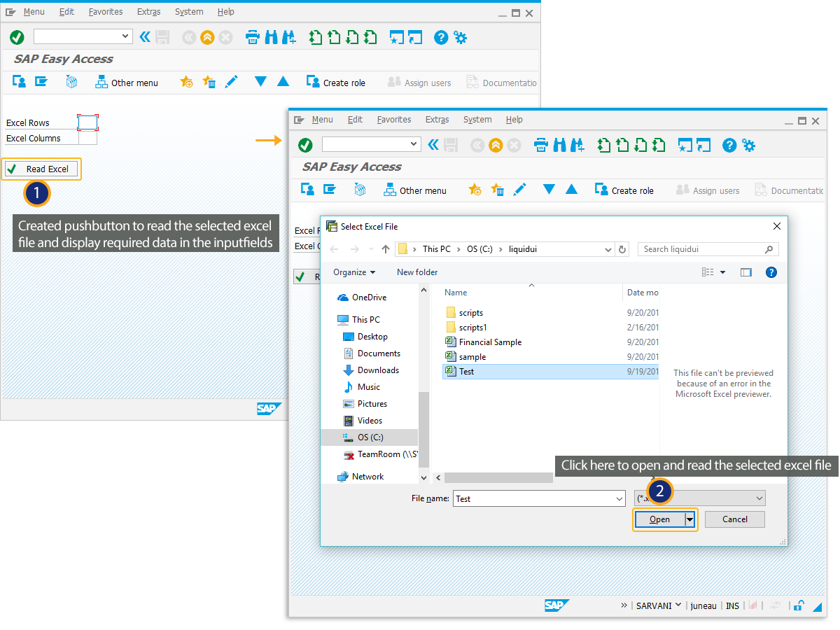Open the Extras menu in the back window
Screen dimensions: 840x630
pos(149,12)
